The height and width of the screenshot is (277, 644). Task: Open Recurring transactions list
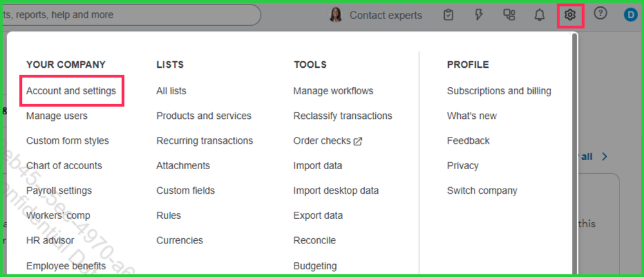point(204,141)
